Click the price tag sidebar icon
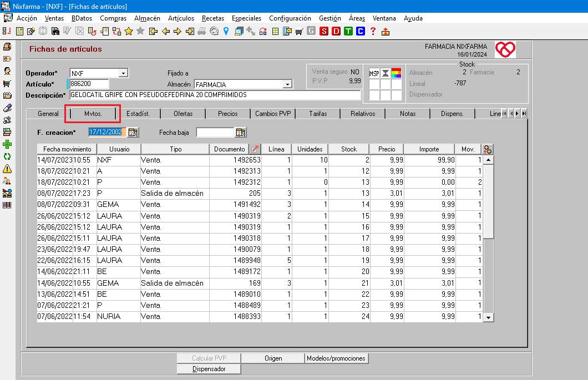The width and height of the screenshot is (588, 380). pyautogui.click(x=7, y=59)
